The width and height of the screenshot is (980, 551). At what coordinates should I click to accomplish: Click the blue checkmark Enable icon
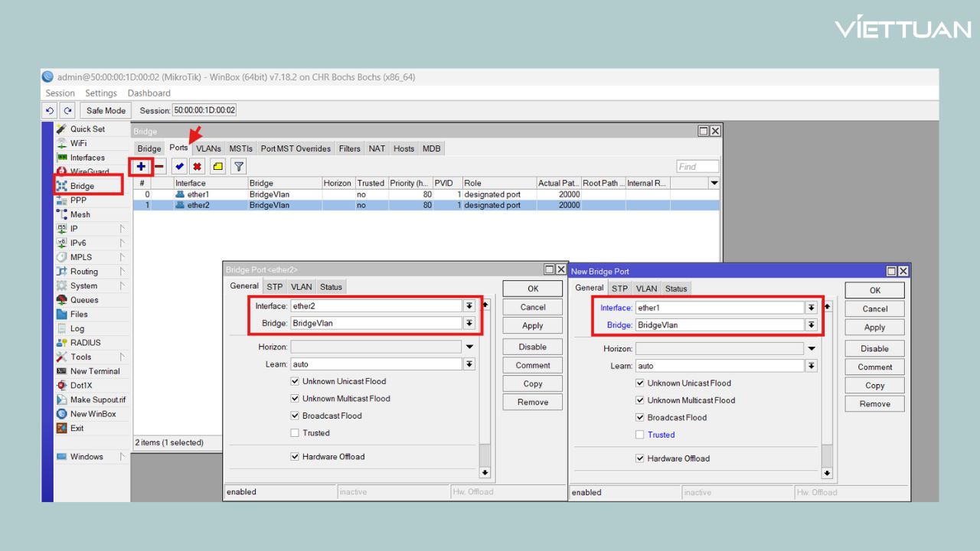click(179, 166)
